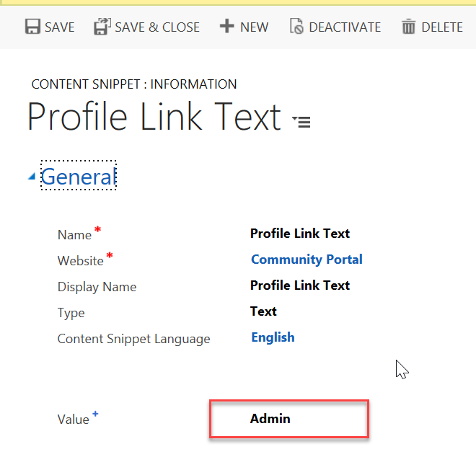
Task: Select the General section header
Action: point(79,176)
